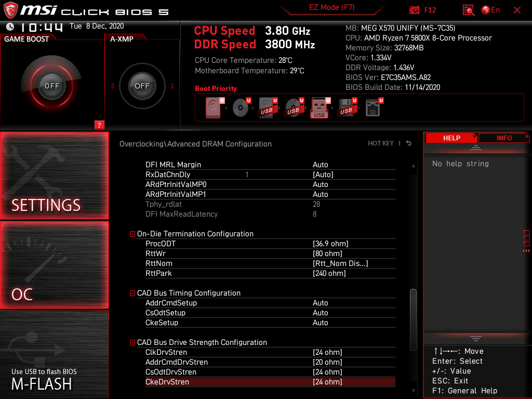Select A-XMP profile 1
The height and width of the screenshot is (399, 532).
(x=172, y=86)
